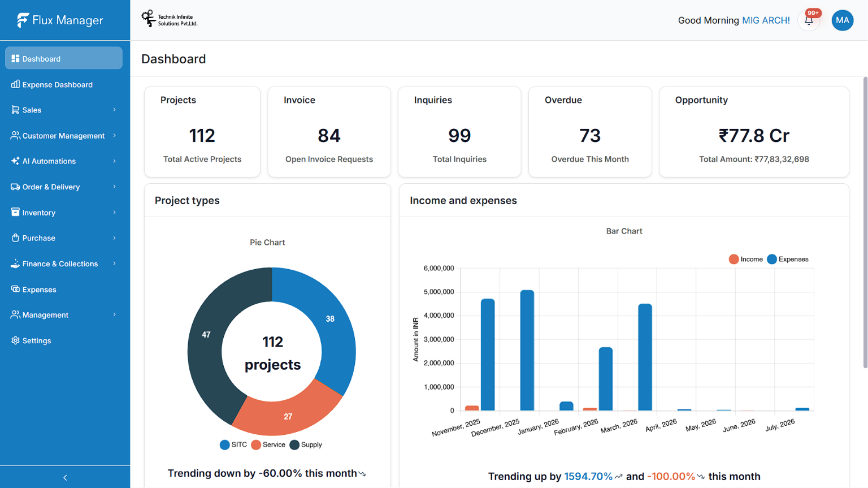The width and height of the screenshot is (868, 488).
Task: Open the Projects card showing 112
Action: point(202,132)
